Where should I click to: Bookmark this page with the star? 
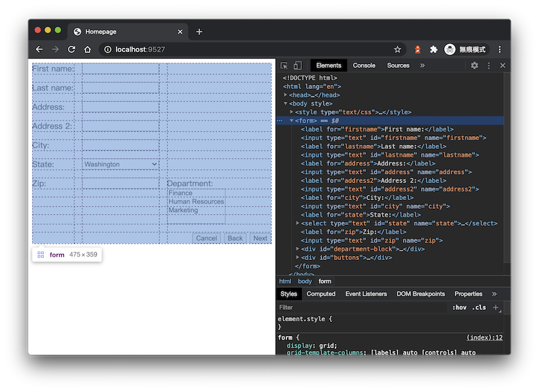coord(398,49)
